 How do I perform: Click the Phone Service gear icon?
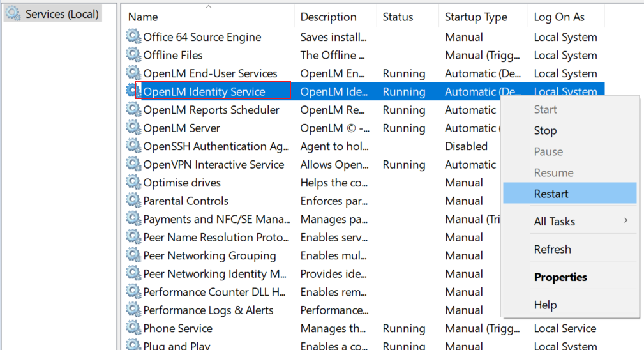pyautogui.click(x=133, y=328)
